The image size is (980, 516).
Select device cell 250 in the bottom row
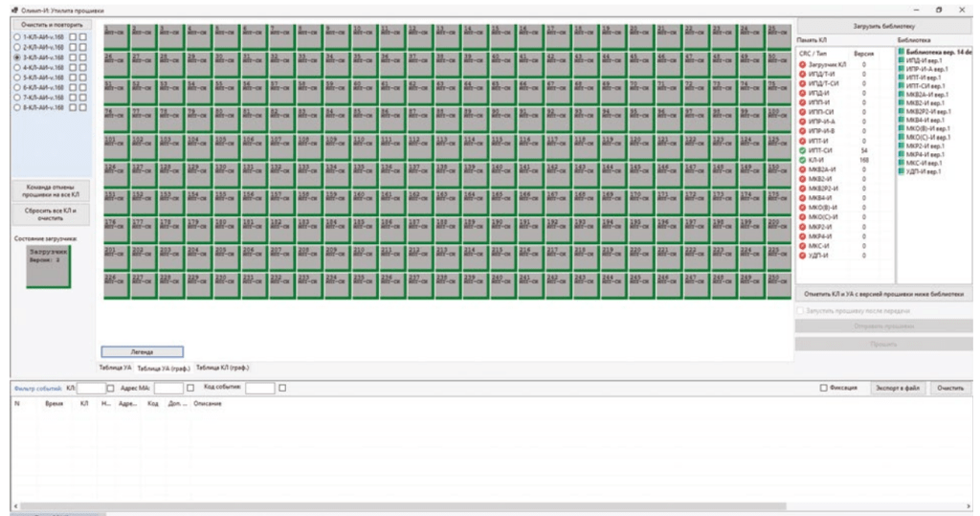pos(778,281)
